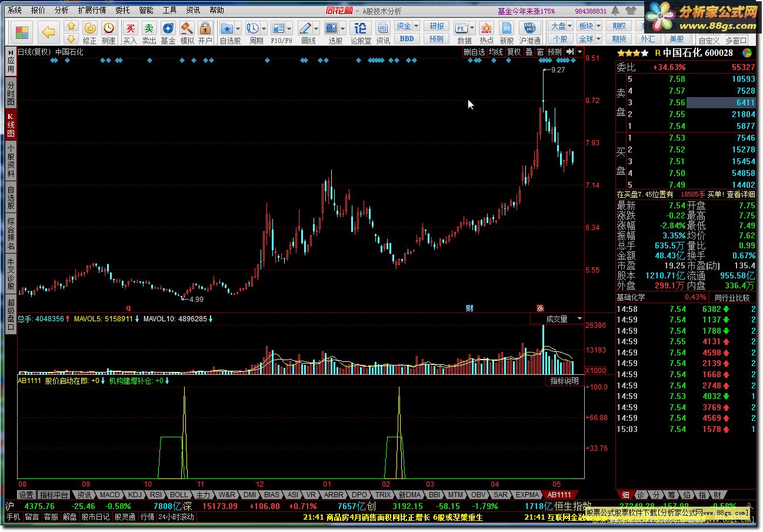The image size is (763, 532).
Task: Click the 涨 marker on the chart axis
Action: pyautogui.click(x=540, y=308)
